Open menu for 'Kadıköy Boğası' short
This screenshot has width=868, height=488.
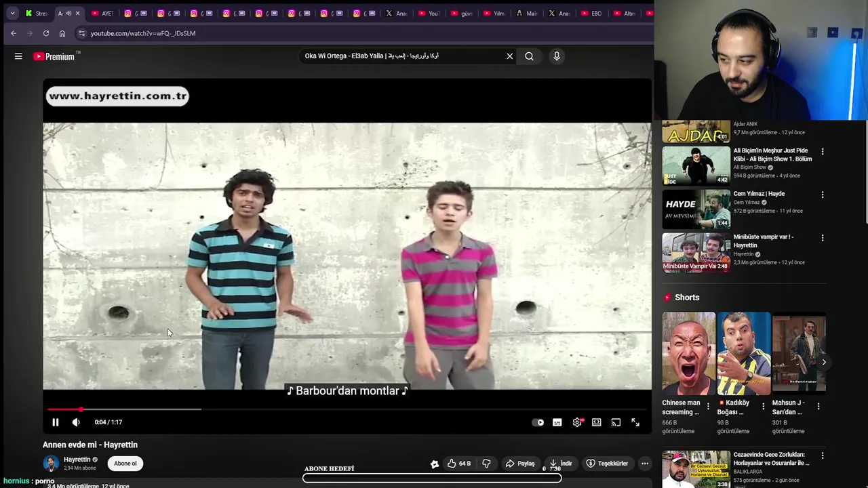pos(764,407)
